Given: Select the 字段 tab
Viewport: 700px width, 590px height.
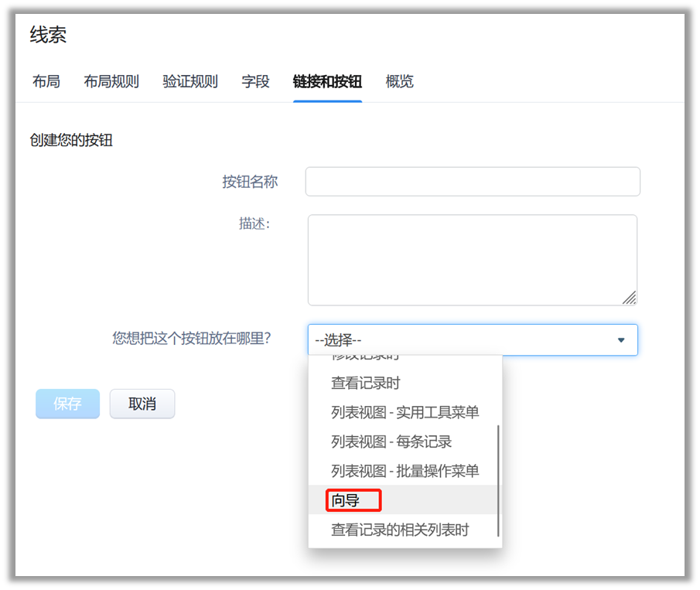Looking at the screenshot, I should pos(255,81).
